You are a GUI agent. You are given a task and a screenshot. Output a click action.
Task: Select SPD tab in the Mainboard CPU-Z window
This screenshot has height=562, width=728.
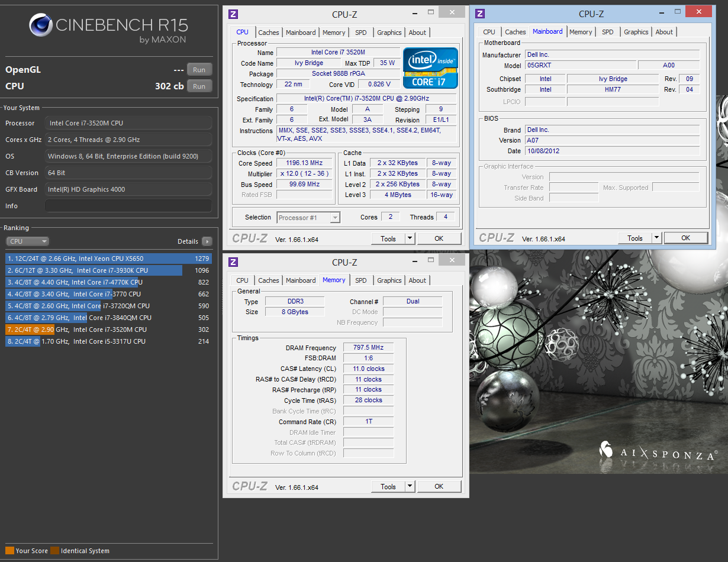[x=608, y=32]
